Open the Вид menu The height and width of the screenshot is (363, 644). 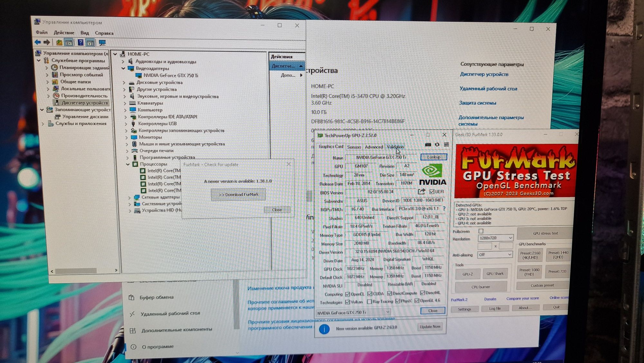click(85, 33)
